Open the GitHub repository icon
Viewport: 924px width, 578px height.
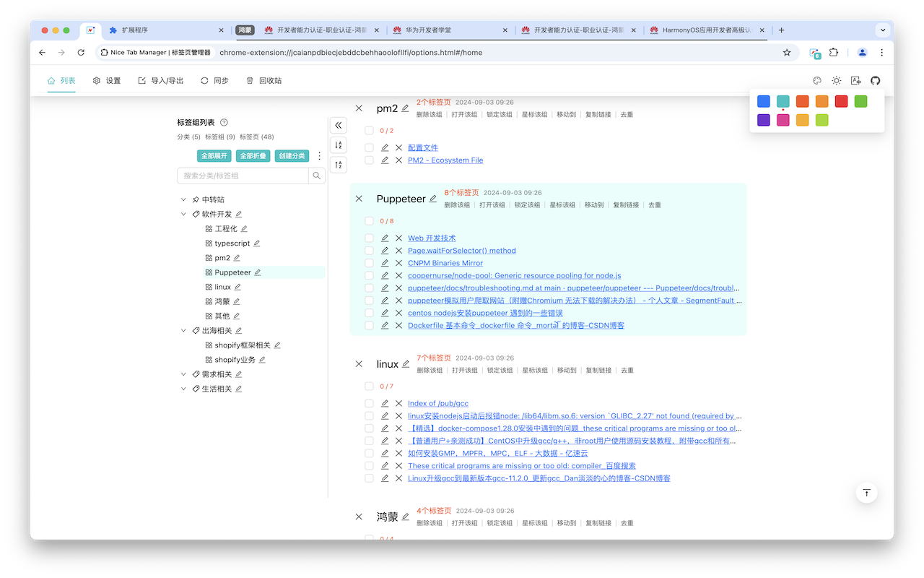click(875, 80)
